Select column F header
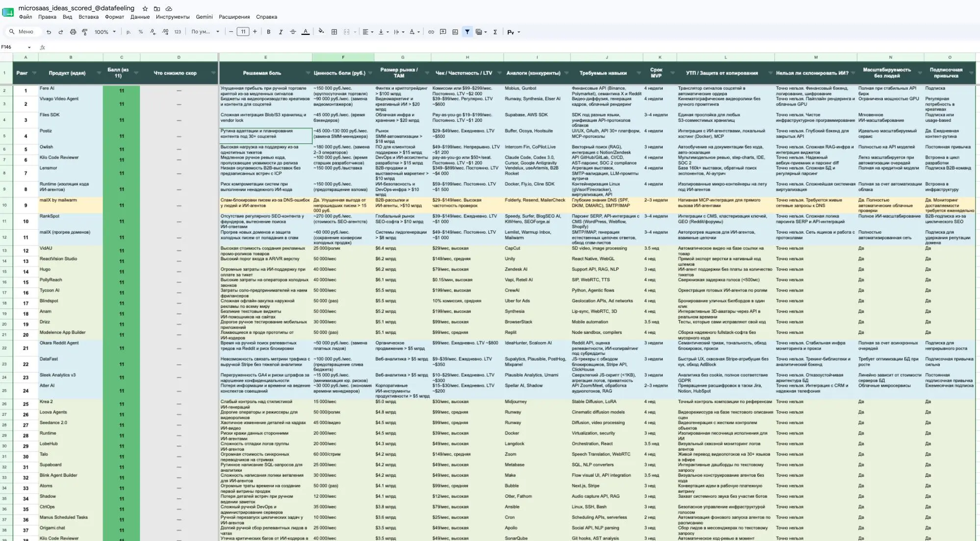This screenshot has height=541, width=980. pyautogui.click(x=343, y=57)
